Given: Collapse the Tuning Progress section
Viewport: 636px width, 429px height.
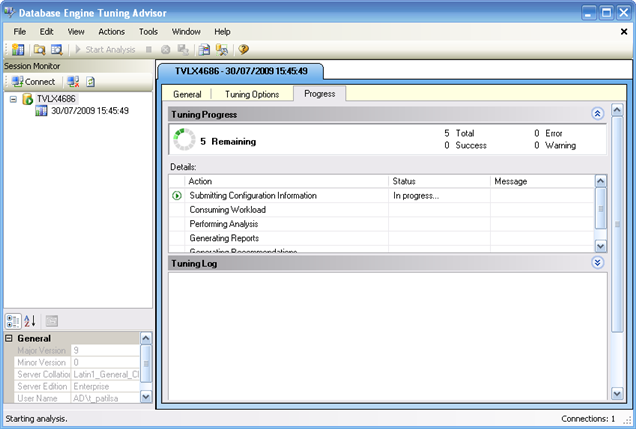Looking at the screenshot, I should click(x=597, y=114).
